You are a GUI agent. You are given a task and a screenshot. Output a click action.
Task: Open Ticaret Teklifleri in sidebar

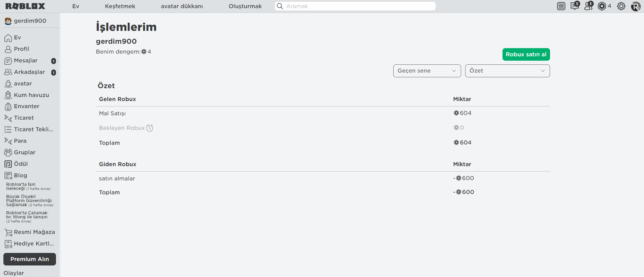point(29,129)
